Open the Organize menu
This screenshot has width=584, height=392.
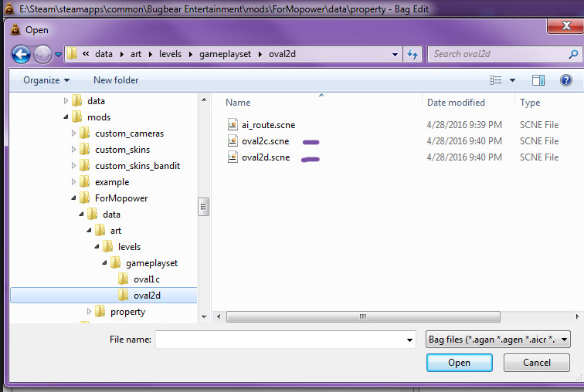point(46,80)
